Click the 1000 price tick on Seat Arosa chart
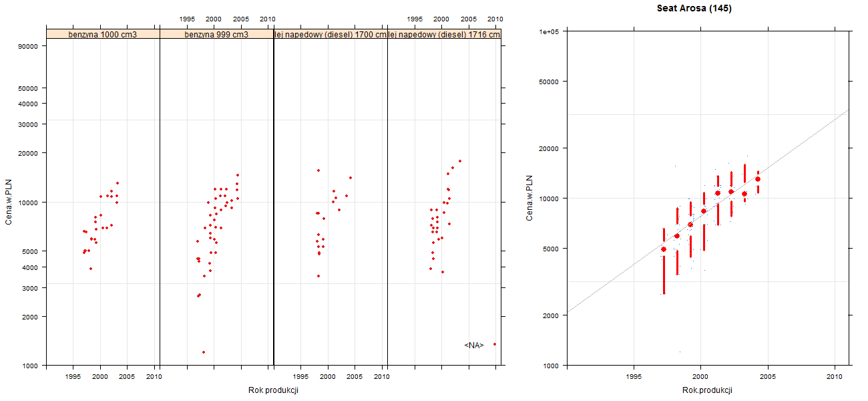Image resolution: width=868 pixels, height=401 pixels. pos(551,366)
